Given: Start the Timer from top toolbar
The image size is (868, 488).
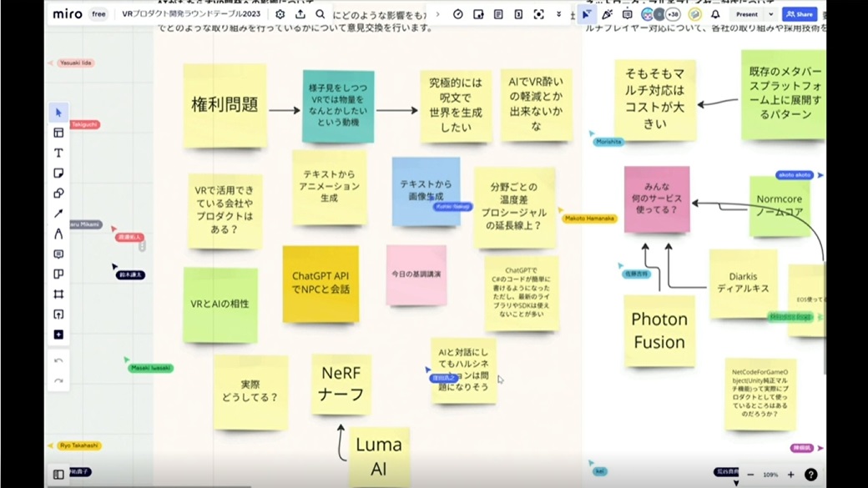Looking at the screenshot, I should [458, 14].
